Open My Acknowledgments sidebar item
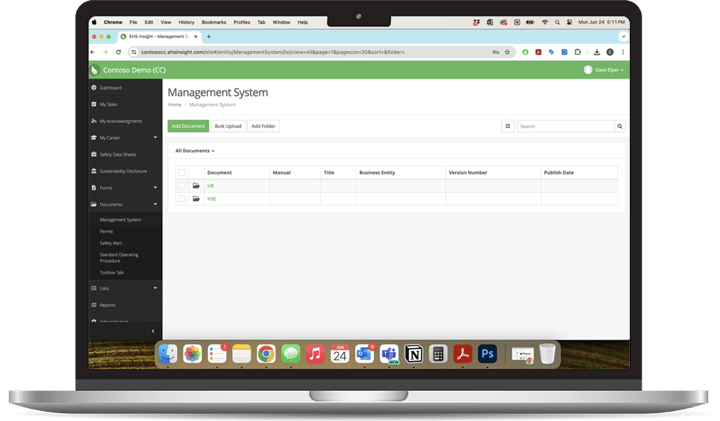This screenshot has height=421, width=720. (121, 121)
